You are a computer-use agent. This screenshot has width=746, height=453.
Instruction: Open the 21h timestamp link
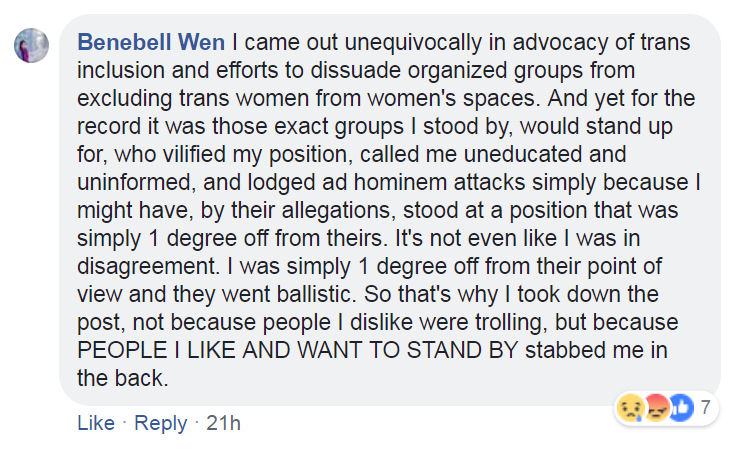tap(224, 423)
